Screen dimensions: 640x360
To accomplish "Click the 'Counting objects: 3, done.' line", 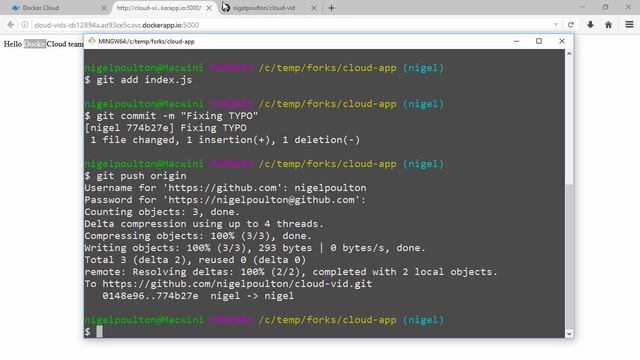I will (x=162, y=212).
